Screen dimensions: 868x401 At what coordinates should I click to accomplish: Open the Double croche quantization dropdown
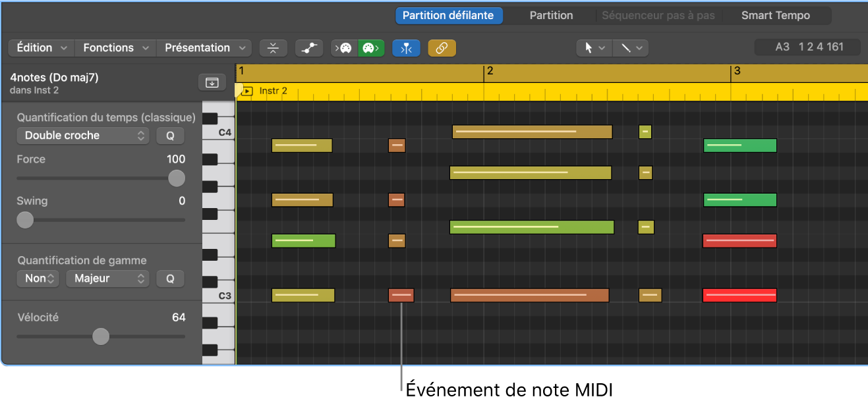coord(82,135)
